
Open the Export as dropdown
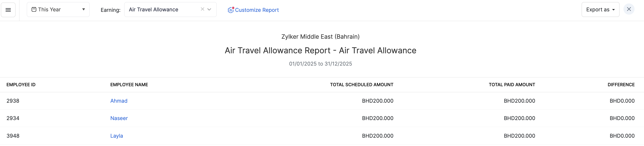click(600, 10)
